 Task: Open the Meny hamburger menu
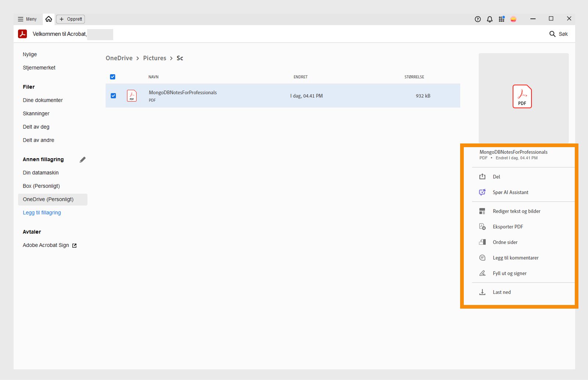pos(27,19)
